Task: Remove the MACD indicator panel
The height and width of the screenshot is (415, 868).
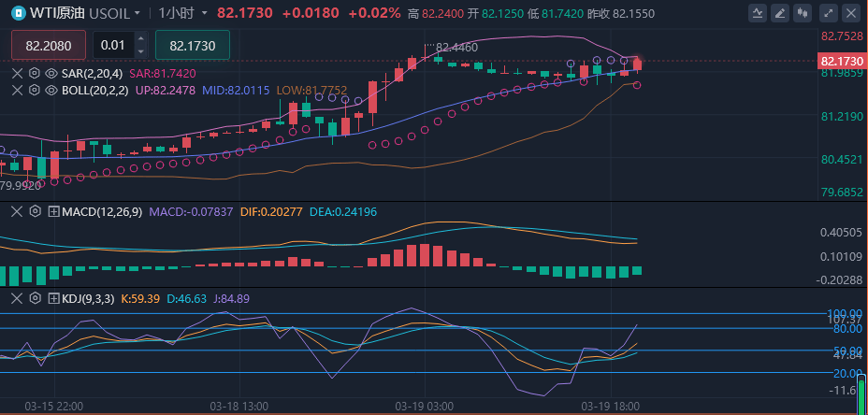Action: pos(18,211)
